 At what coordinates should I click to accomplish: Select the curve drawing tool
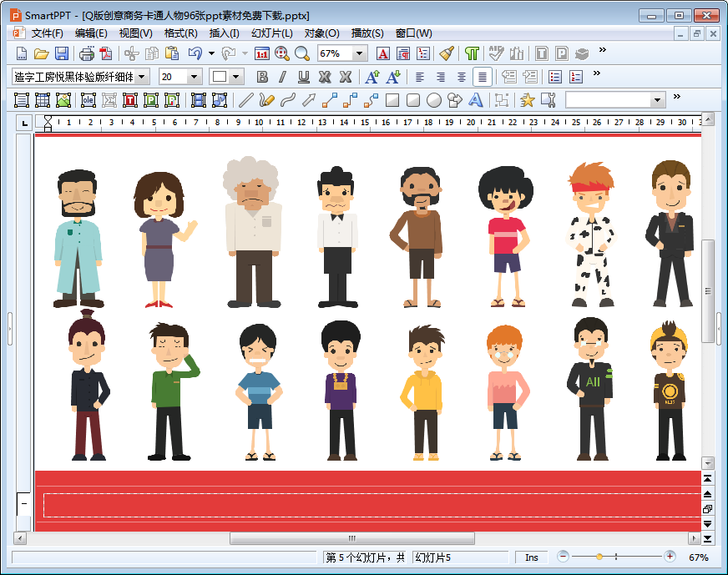288,100
